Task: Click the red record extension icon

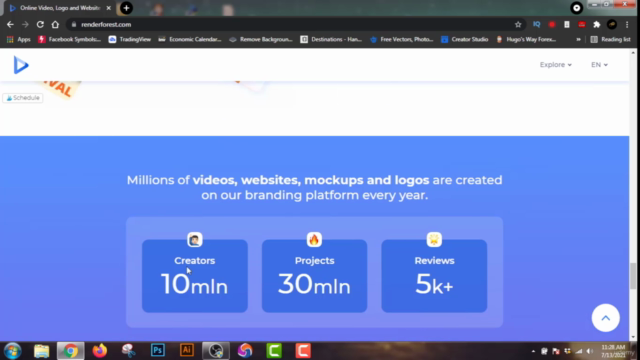Action: (552, 24)
